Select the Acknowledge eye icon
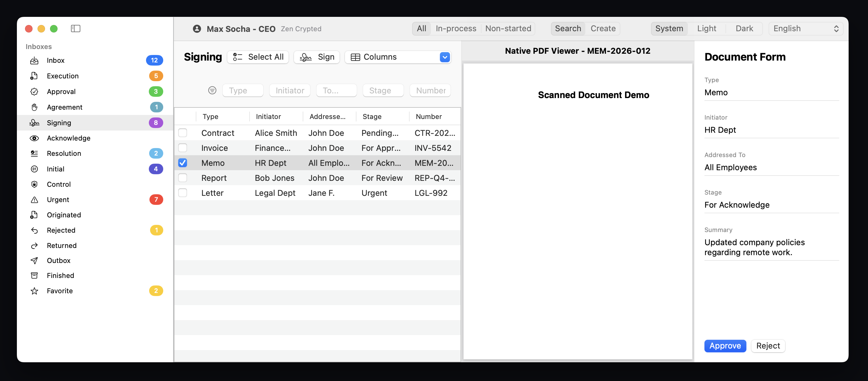 pyautogui.click(x=34, y=138)
